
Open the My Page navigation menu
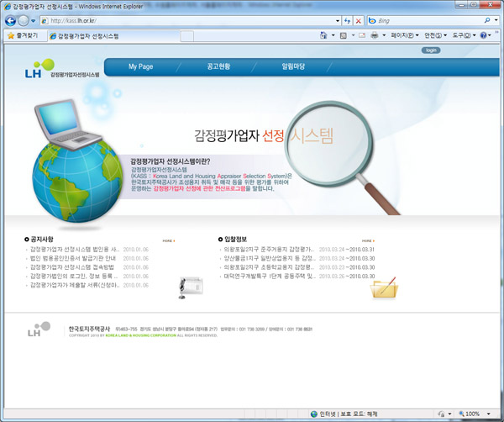tap(140, 66)
